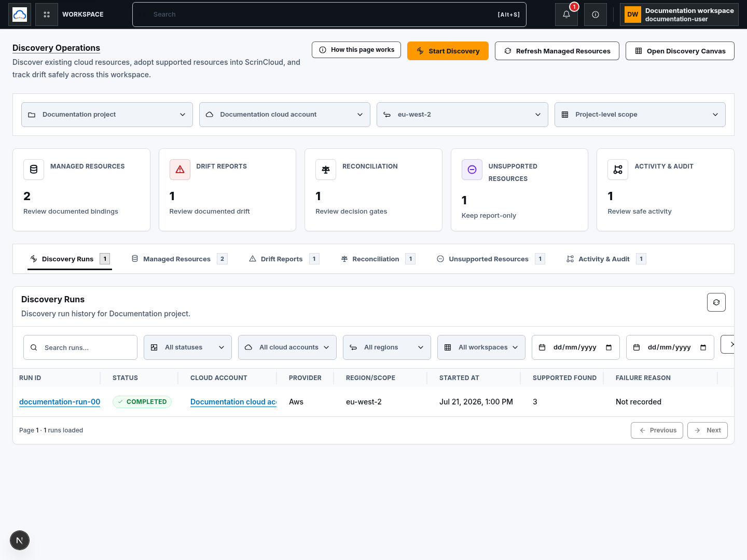
Task: Click the Previous page button
Action: pyautogui.click(x=657, y=430)
